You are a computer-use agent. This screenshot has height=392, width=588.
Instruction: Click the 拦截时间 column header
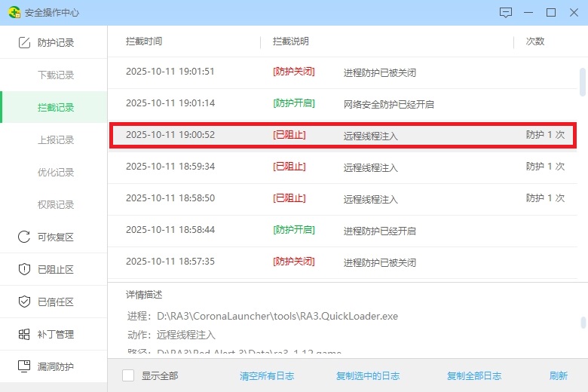[144, 41]
